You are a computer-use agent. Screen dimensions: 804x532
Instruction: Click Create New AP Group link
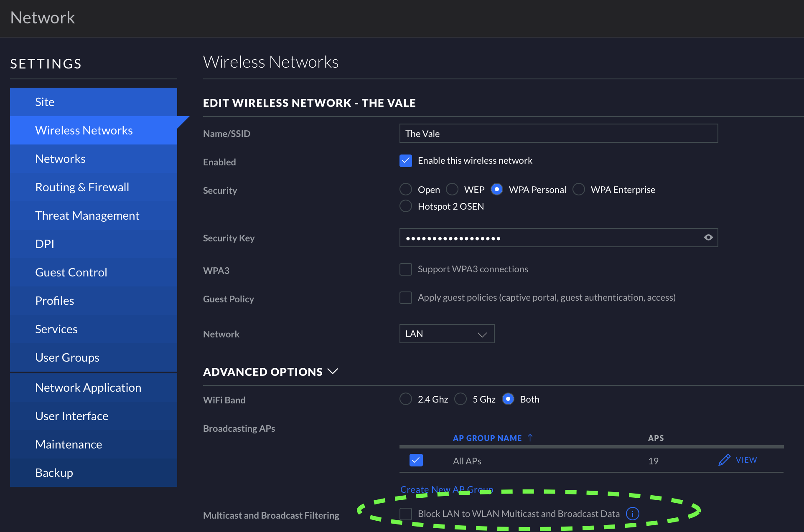coord(446,489)
